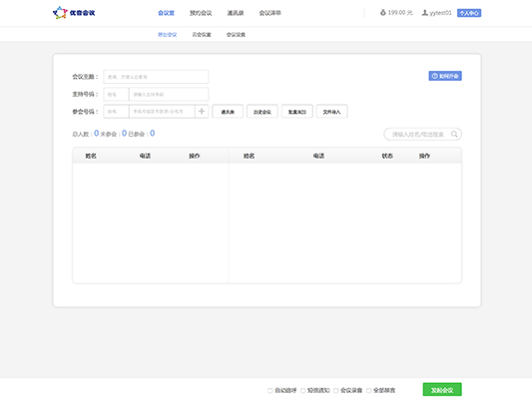Enable the 自动追呼 checkbox
The height and width of the screenshot is (398, 532).
click(270, 391)
